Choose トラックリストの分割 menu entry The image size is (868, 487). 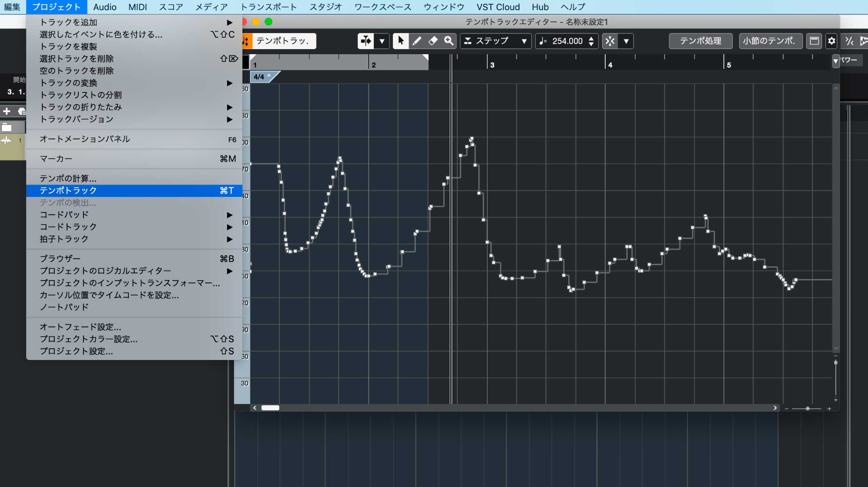pyautogui.click(x=134, y=95)
